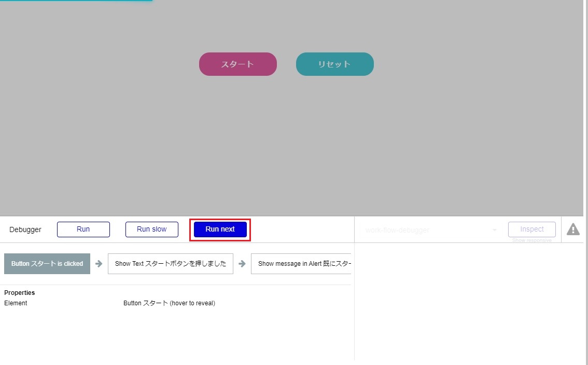Click the faded Inspect button
The height and width of the screenshot is (365, 588).
point(532,229)
